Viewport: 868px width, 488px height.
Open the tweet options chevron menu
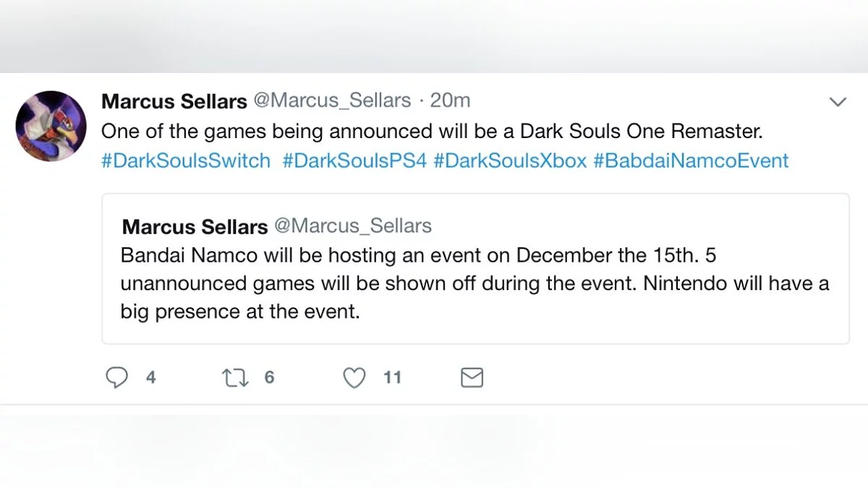838,102
